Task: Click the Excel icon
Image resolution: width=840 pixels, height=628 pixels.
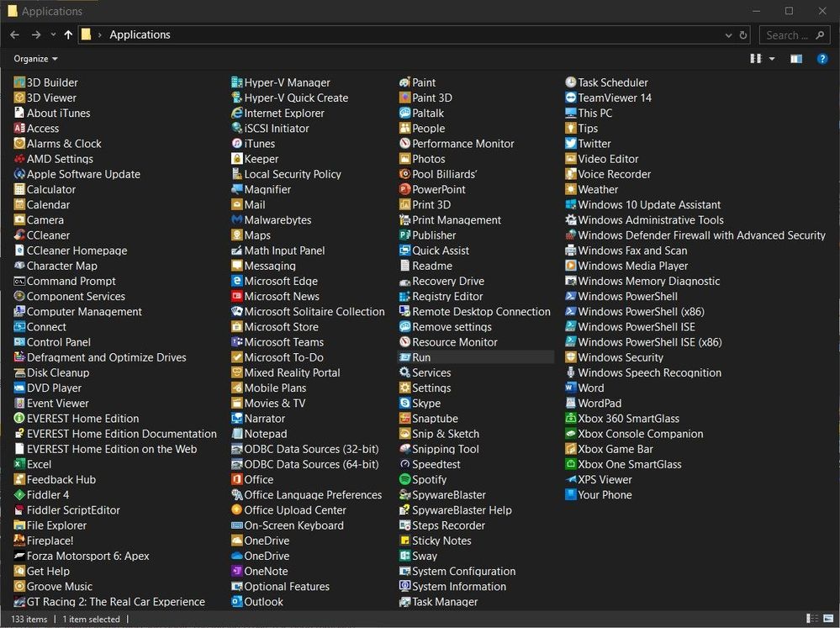Action: tap(19, 465)
